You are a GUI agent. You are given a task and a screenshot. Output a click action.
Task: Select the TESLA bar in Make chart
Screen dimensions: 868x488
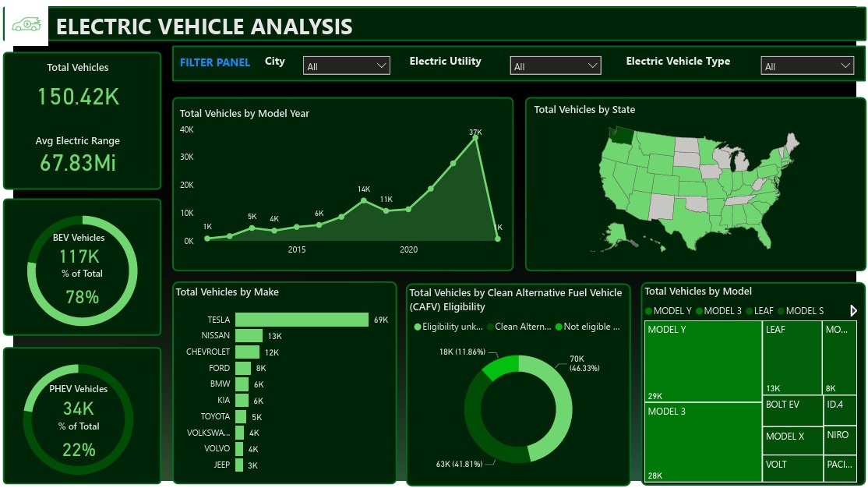[302, 320]
